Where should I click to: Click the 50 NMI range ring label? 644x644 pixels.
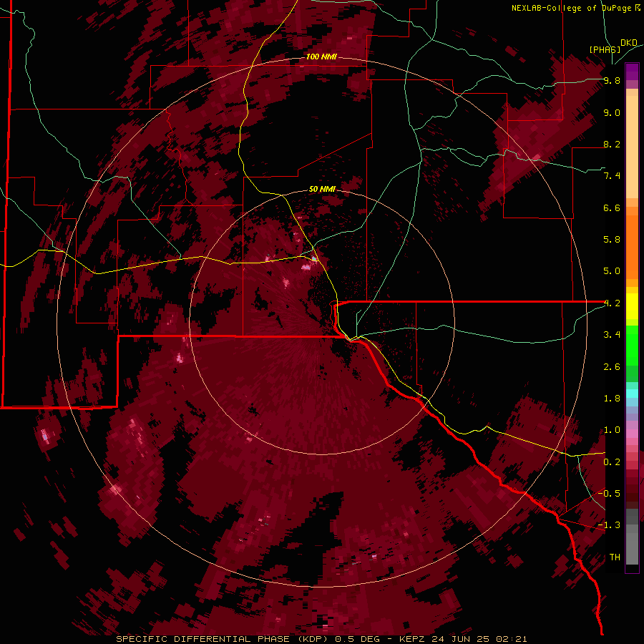click(x=323, y=189)
